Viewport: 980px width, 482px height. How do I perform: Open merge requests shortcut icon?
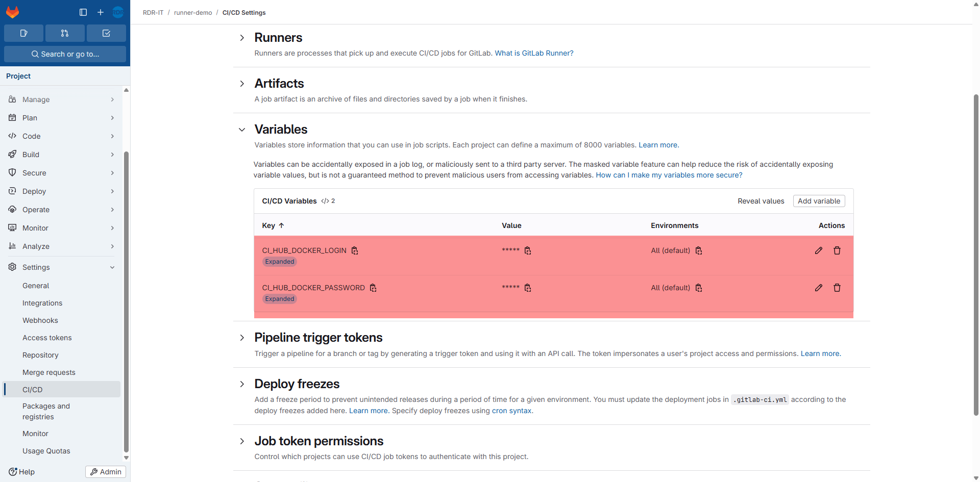(65, 33)
